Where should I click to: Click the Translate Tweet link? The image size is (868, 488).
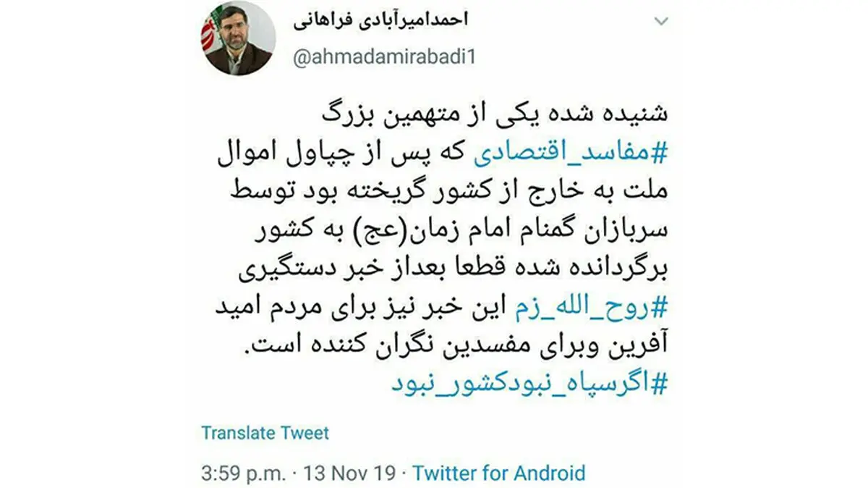(265, 433)
